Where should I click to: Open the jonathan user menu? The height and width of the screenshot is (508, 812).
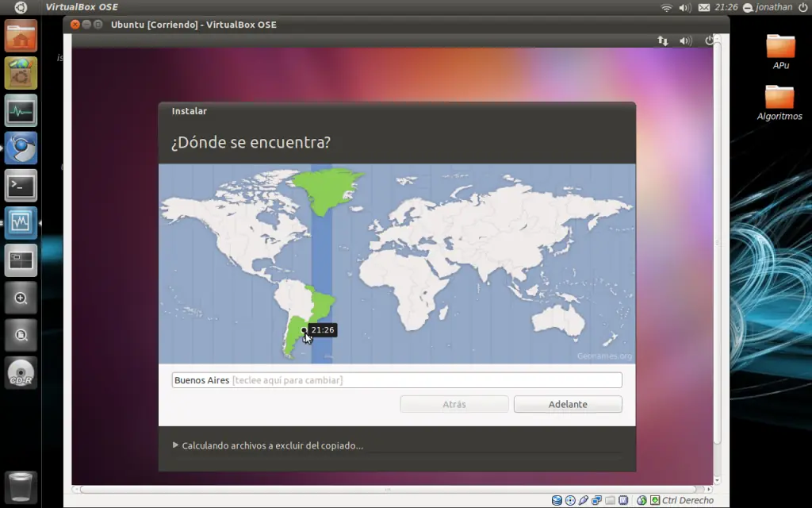point(768,7)
